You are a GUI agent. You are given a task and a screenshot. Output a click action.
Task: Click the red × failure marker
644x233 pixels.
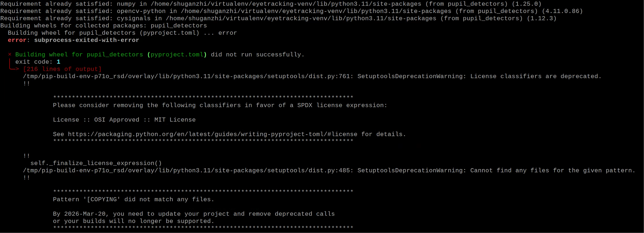(x=10, y=54)
